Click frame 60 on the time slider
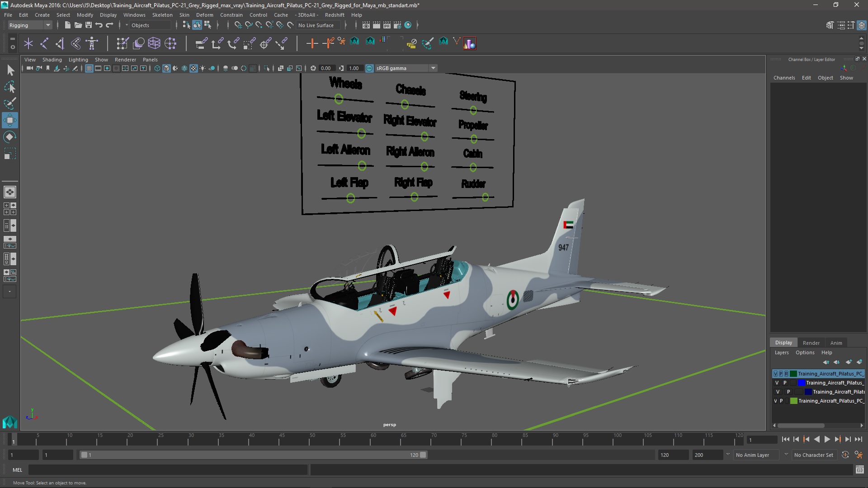Image resolution: width=868 pixels, height=488 pixels. point(373,440)
